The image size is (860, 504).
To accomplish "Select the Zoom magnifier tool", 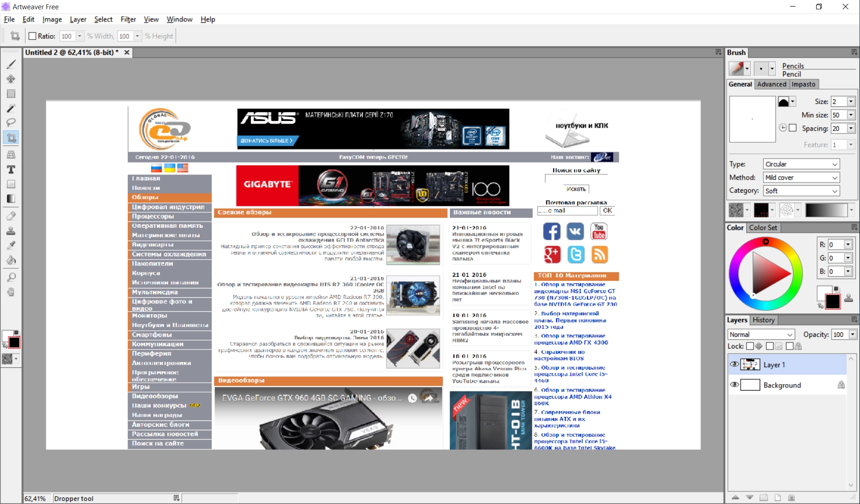I will pos(11,277).
